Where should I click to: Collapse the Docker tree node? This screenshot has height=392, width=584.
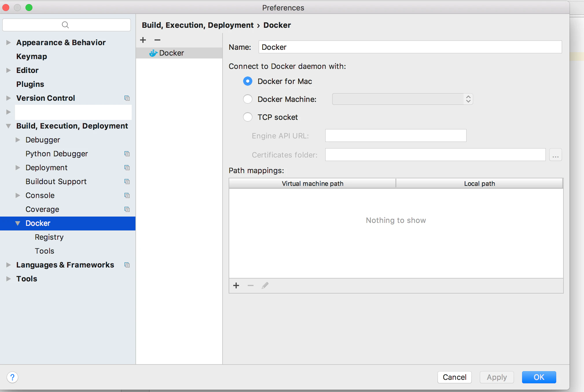coord(18,223)
